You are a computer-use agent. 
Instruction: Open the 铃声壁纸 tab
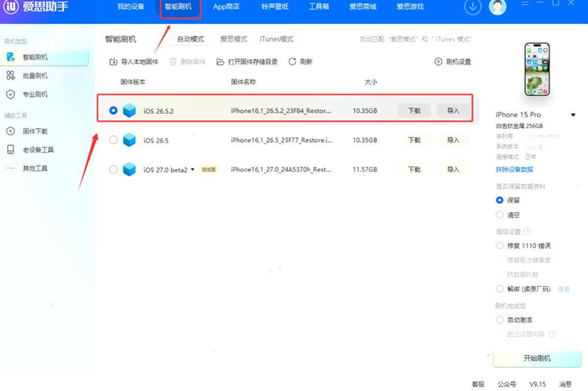[x=275, y=7]
